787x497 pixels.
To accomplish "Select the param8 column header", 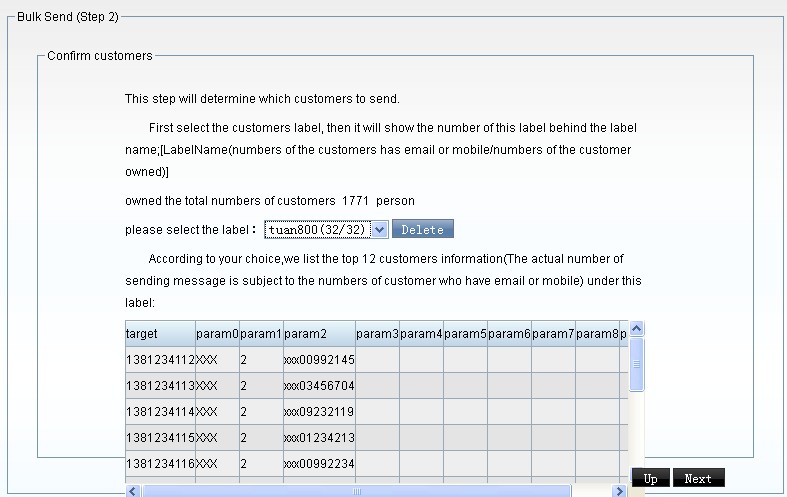I will [597, 333].
